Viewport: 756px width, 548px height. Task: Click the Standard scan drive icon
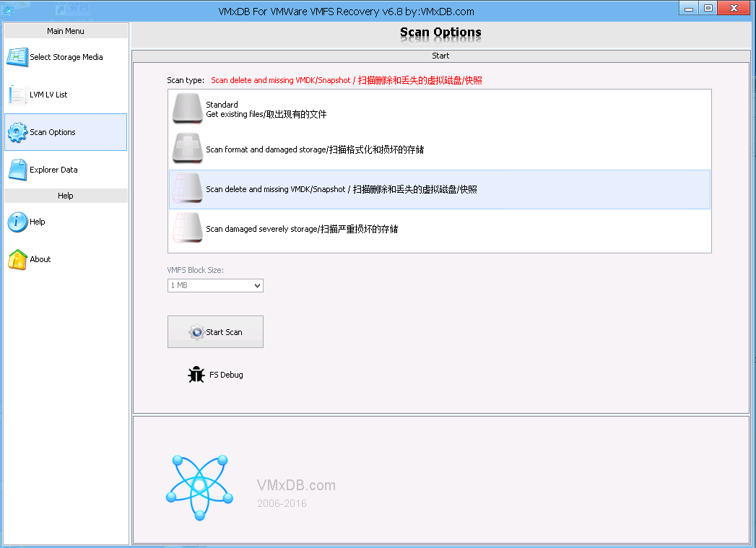(188, 109)
